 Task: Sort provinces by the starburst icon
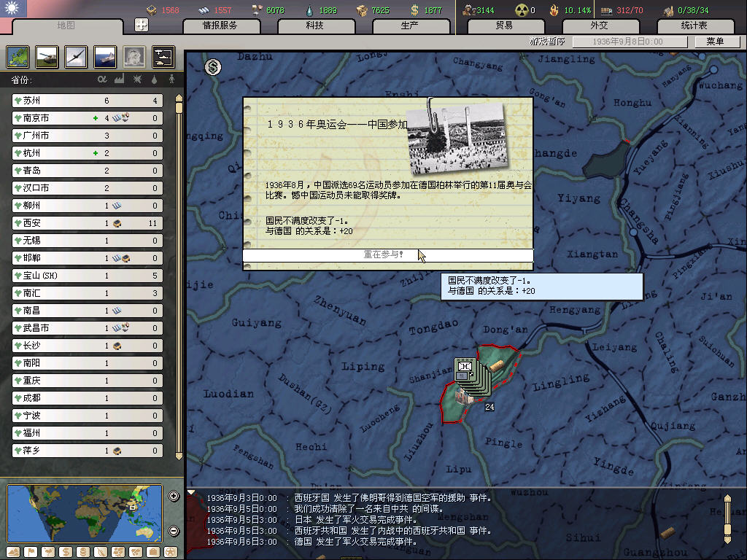[137, 79]
